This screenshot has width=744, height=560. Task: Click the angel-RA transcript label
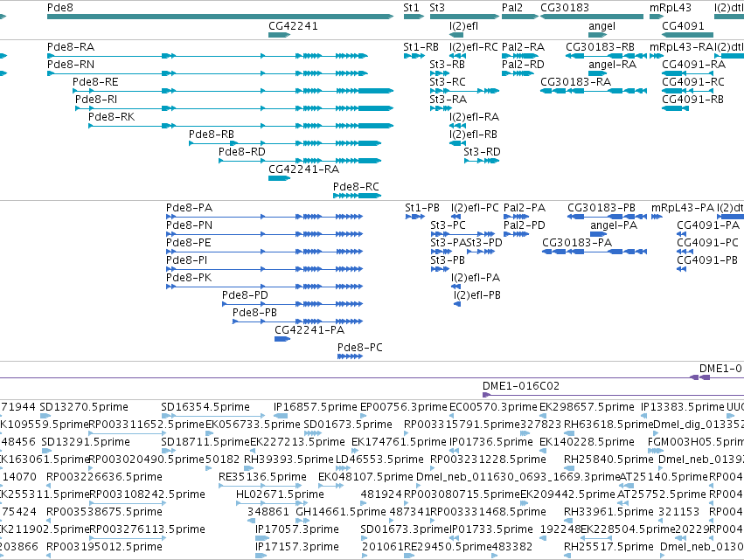613,65
